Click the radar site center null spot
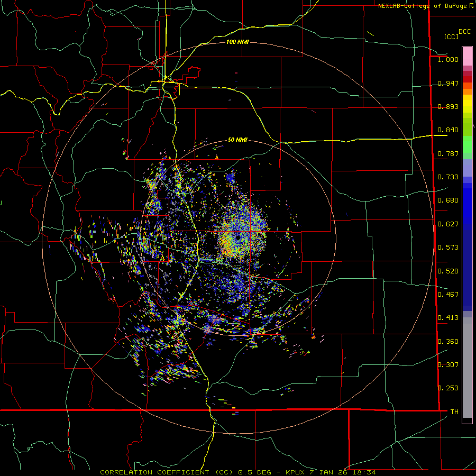Image resolution: width=476 pixels, height=476 pixels. click(239, 237)
